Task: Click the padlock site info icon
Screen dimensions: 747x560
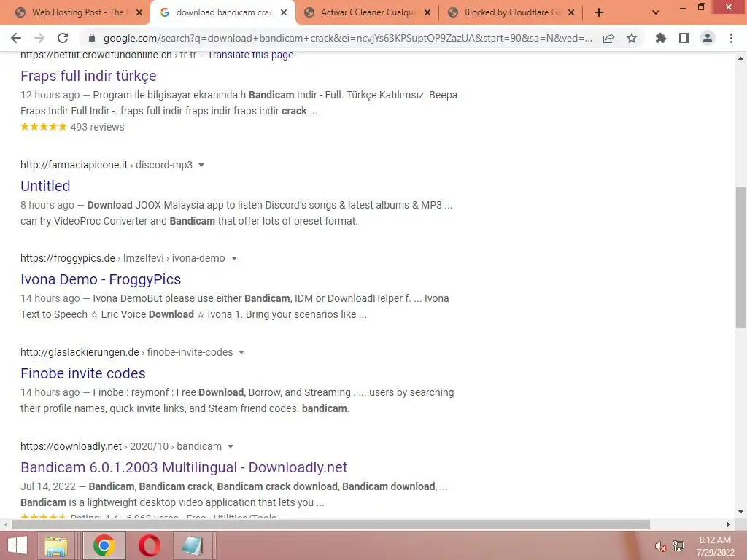Action: tap(92, 38)
